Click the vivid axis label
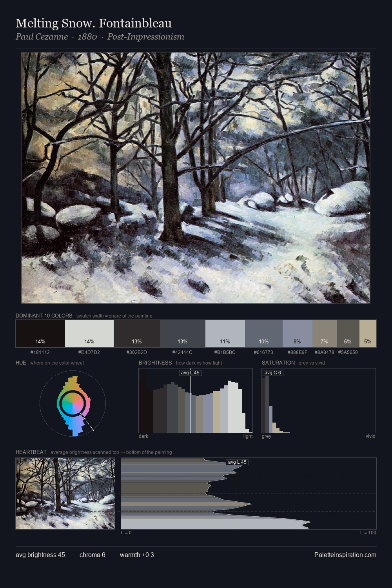The width and height of the screenshot is (392, 588). point(370,436)
